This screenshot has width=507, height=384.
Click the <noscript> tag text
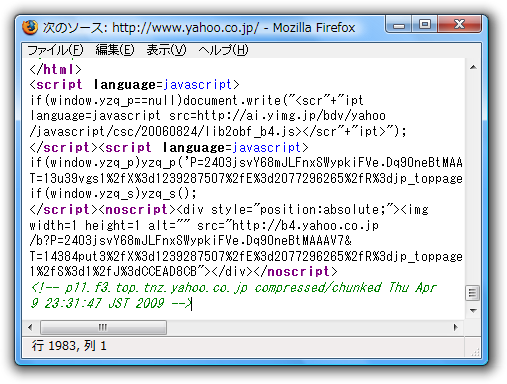click(137, 209)
